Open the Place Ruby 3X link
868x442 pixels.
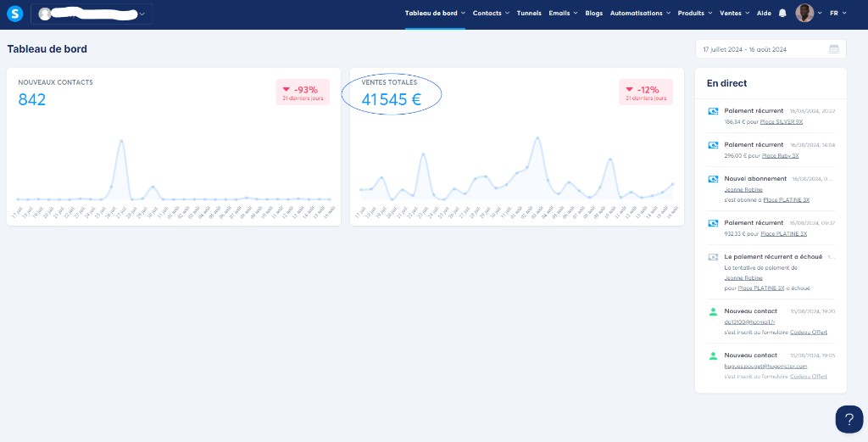point(780,155)
